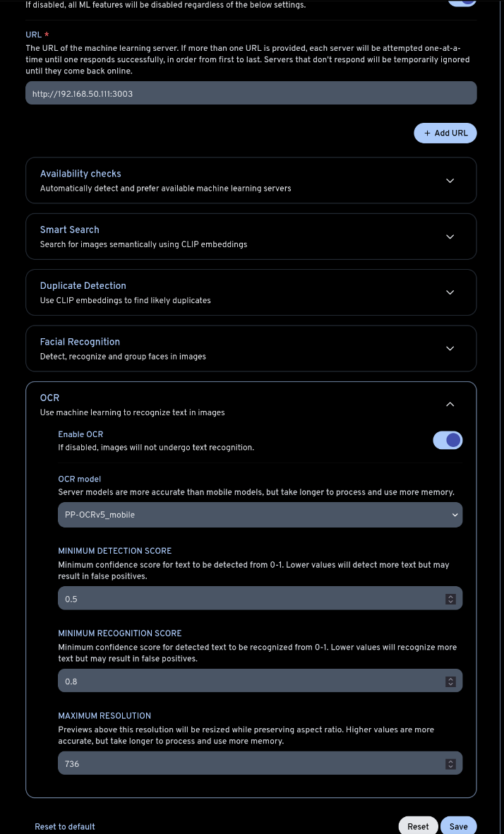Click the plus icon on Add URL

pos(427,133)
